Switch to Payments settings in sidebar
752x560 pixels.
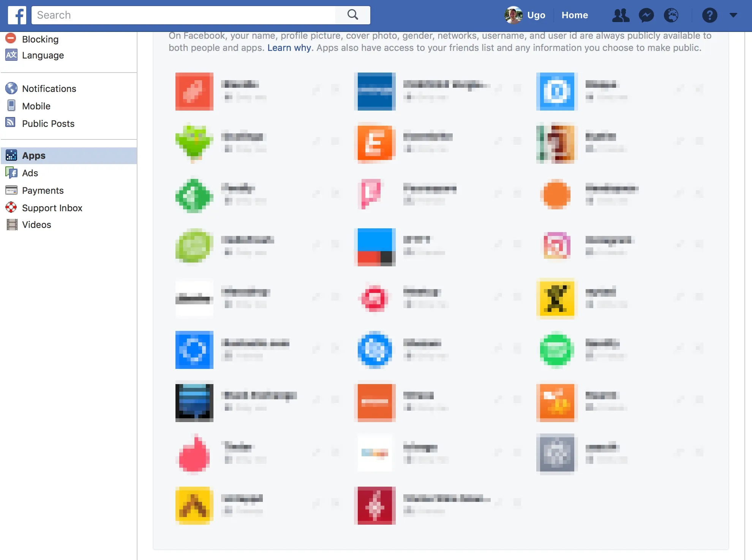click(43, 190)
